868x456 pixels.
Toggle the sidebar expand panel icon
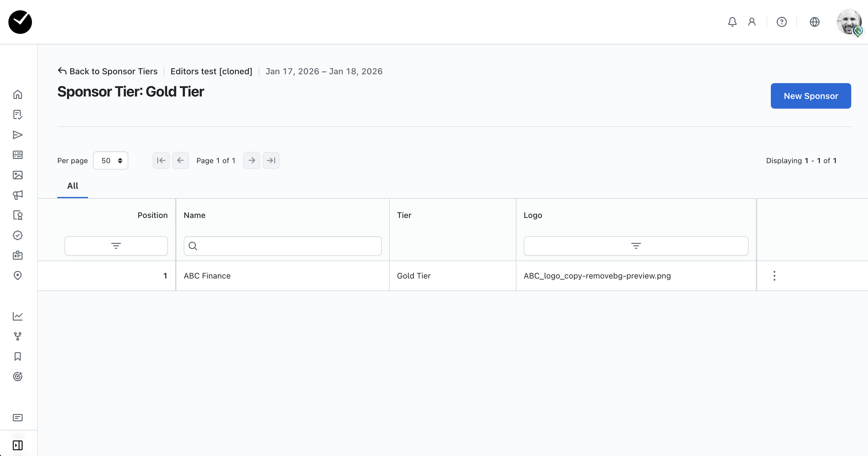point(18,445)
